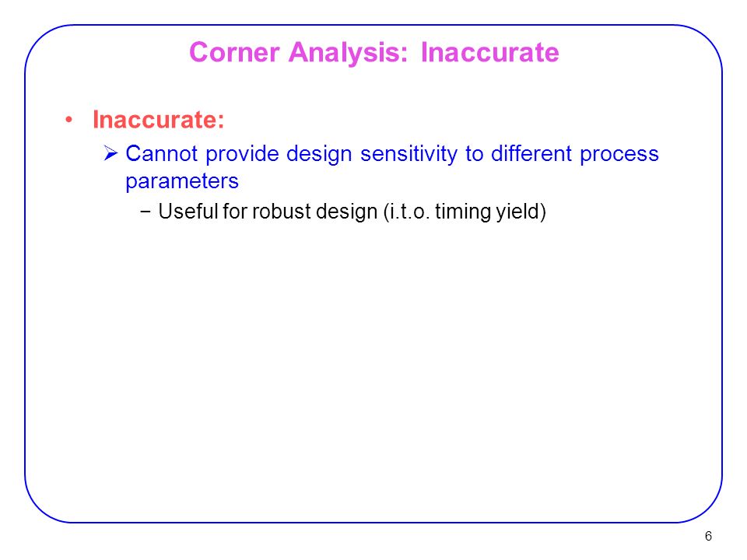The width and height of the screenshot is (747, 560).
Task: Click the word 'Cannot' in blue text
Action: pyautogui.click(x=162, y=153)
